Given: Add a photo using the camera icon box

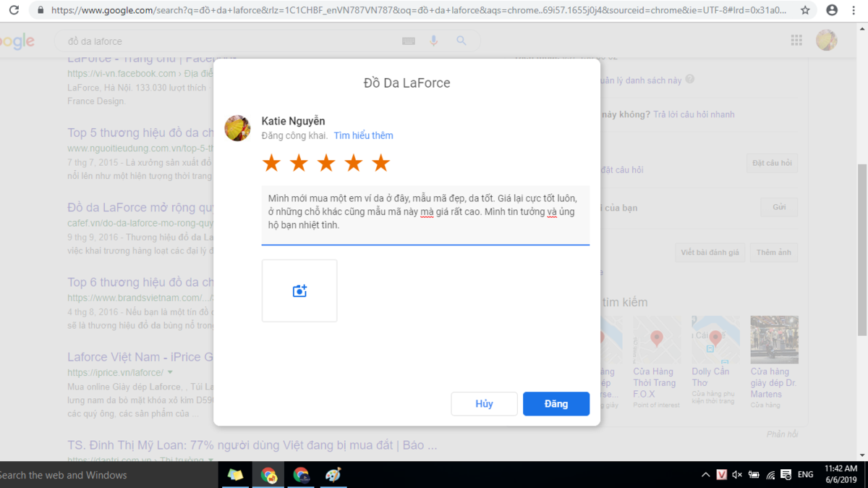Looking at the screenshot, I should pyautogui.click(x=299, y=291).
